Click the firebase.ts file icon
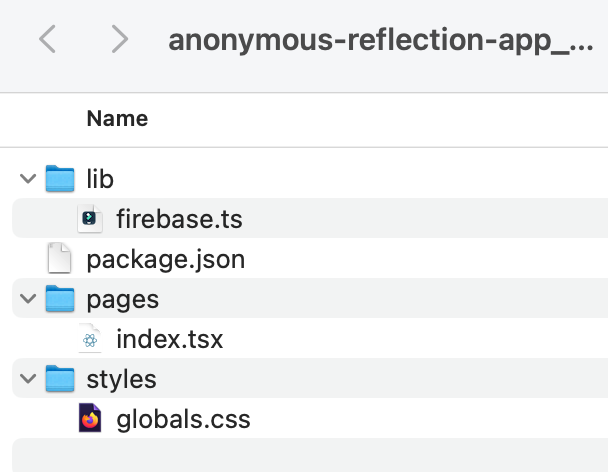The image size is (608, 472). tap(90, 219)
